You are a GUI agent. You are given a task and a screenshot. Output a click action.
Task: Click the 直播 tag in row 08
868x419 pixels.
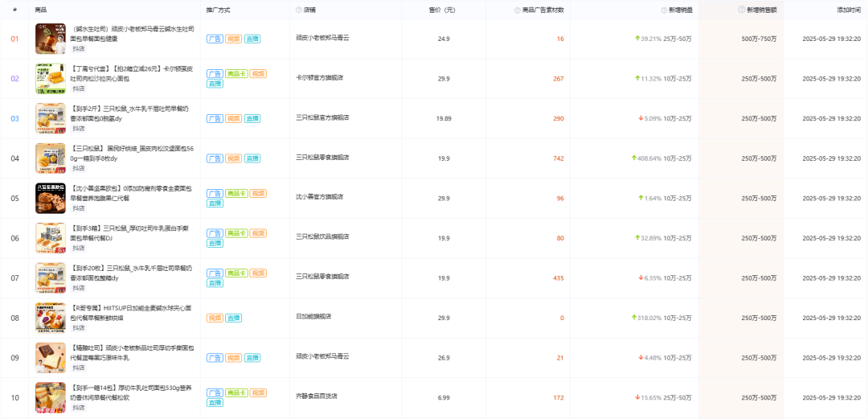[234, 318]
